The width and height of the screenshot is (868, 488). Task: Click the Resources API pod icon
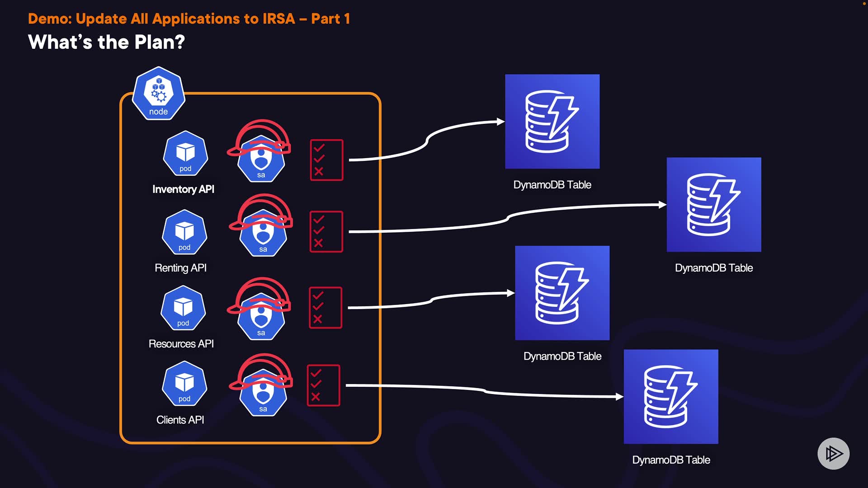pos(183,308)
